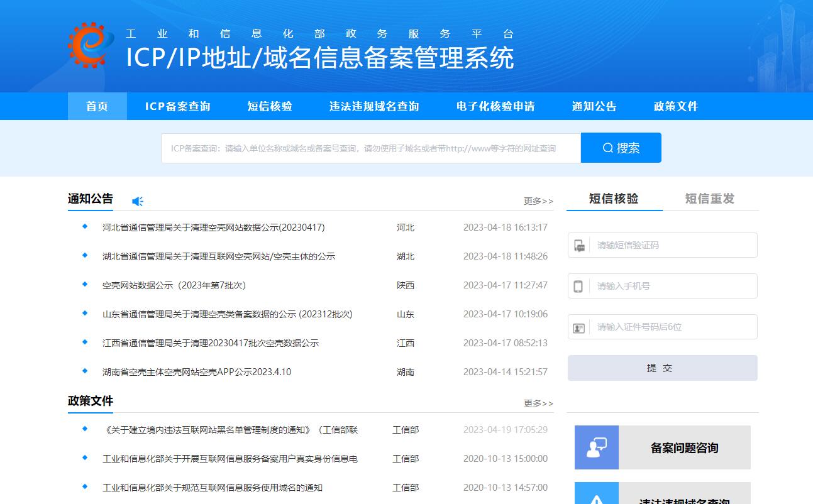Select the 短信核验 tab
The image size is (813, 504).
[614, 199]
